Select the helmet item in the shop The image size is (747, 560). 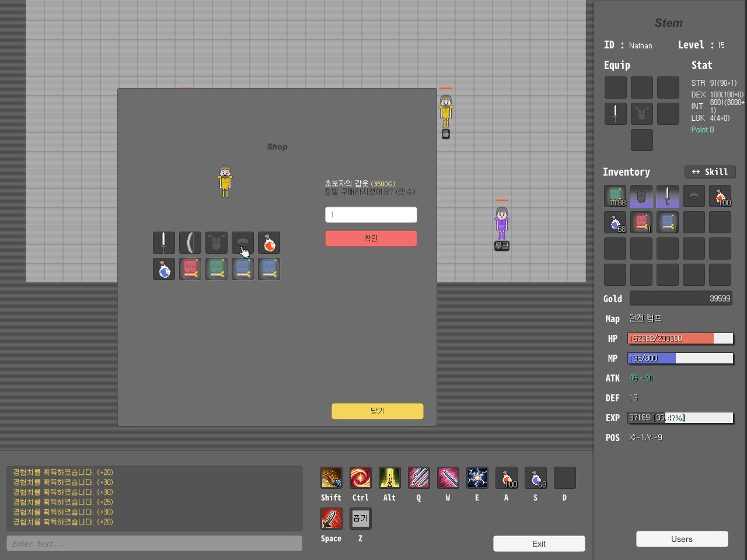[243, 243]
